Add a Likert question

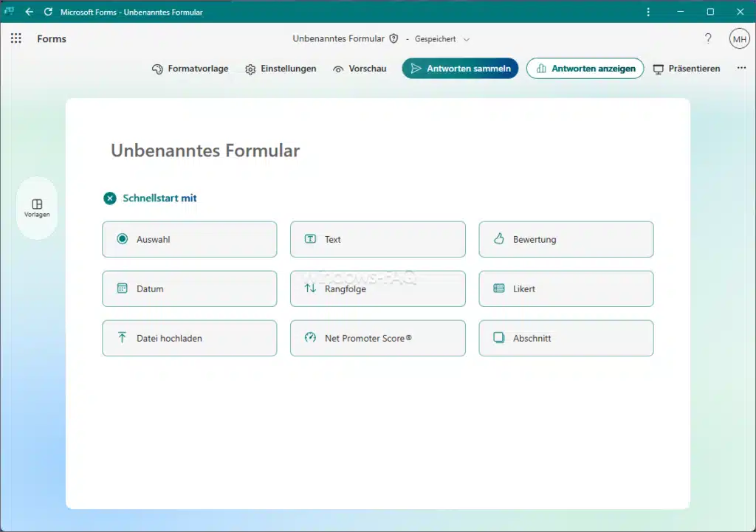566,289
